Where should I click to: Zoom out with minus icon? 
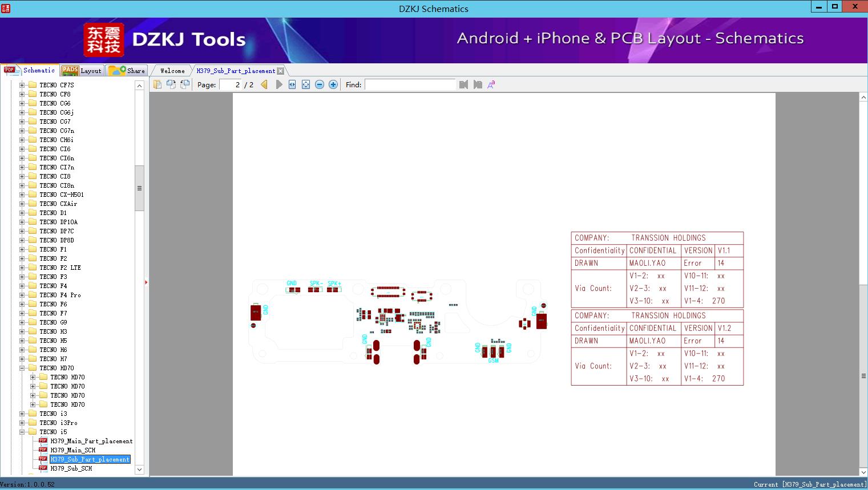tap(320, 84)
